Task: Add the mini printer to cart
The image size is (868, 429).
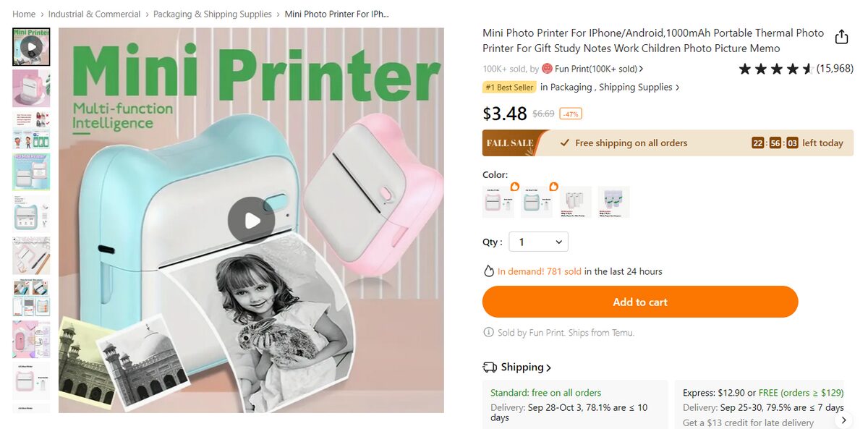Action: pos(639,302)
